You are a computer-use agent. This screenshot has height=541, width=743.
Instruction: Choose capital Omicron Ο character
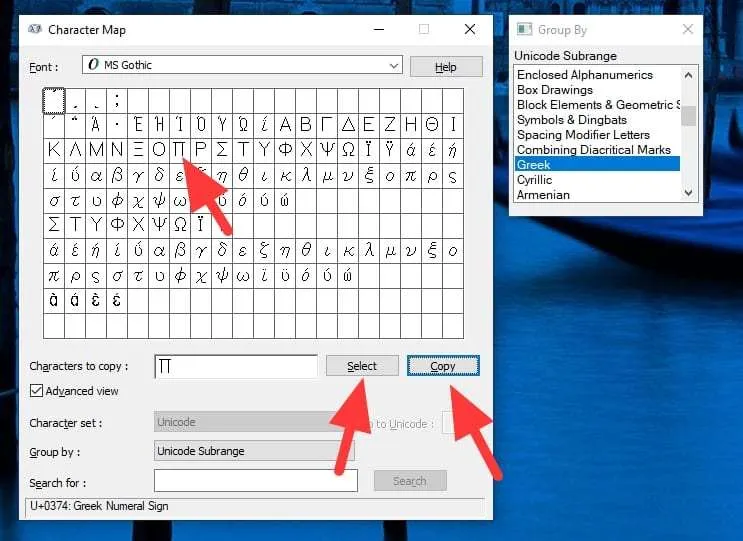point(159,150)
